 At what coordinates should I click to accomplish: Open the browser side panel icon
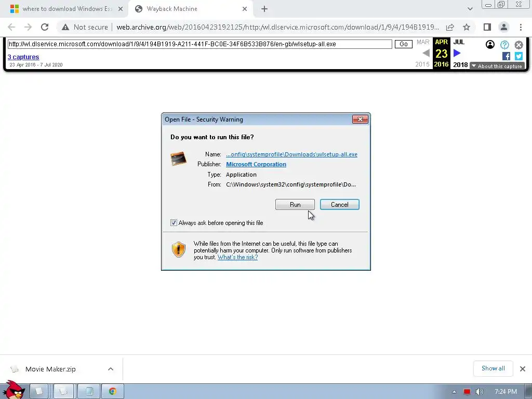[x=487, y=27]
